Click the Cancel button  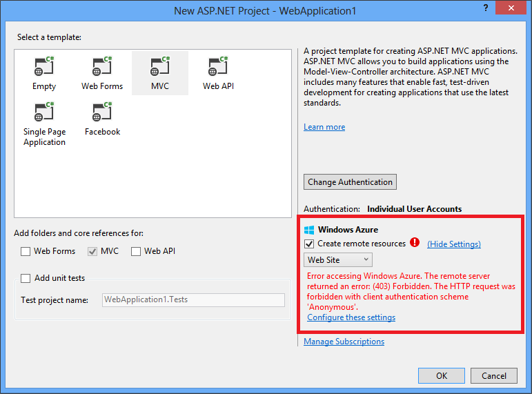pos(493,375)
